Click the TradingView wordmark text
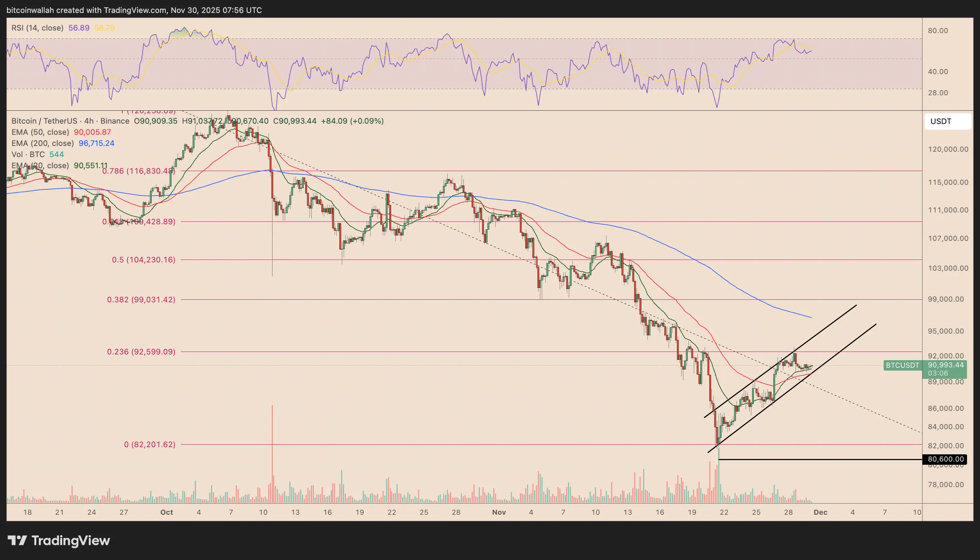Viewport: 980px width, 560px height. point(70,540)
